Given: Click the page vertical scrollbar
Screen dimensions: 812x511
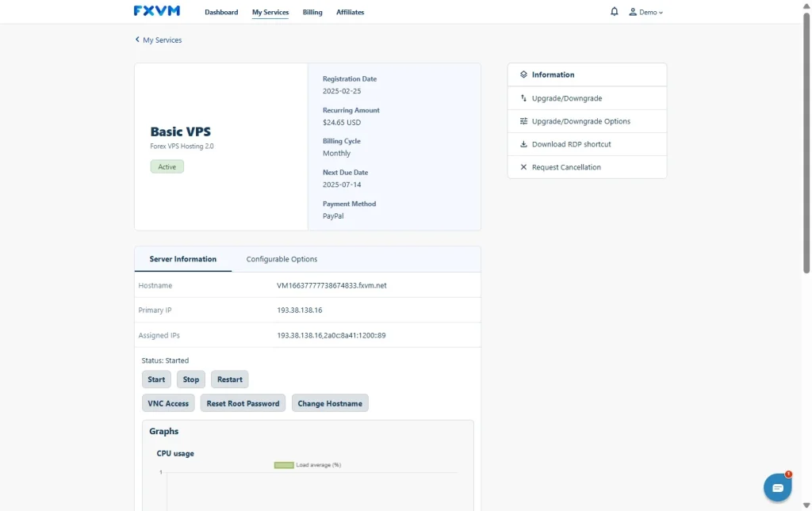Looking at the screenshot, I should 806,143.
